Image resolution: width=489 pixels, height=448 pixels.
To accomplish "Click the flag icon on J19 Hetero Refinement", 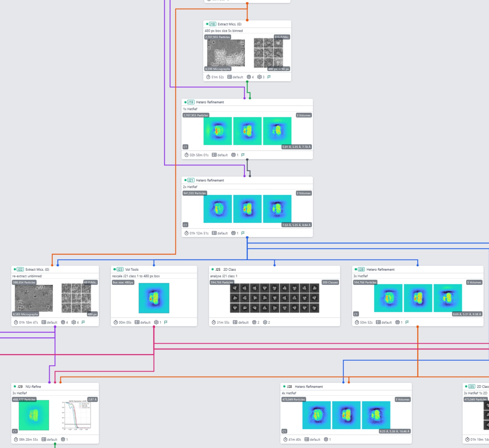I will click(x=243, y=155).
